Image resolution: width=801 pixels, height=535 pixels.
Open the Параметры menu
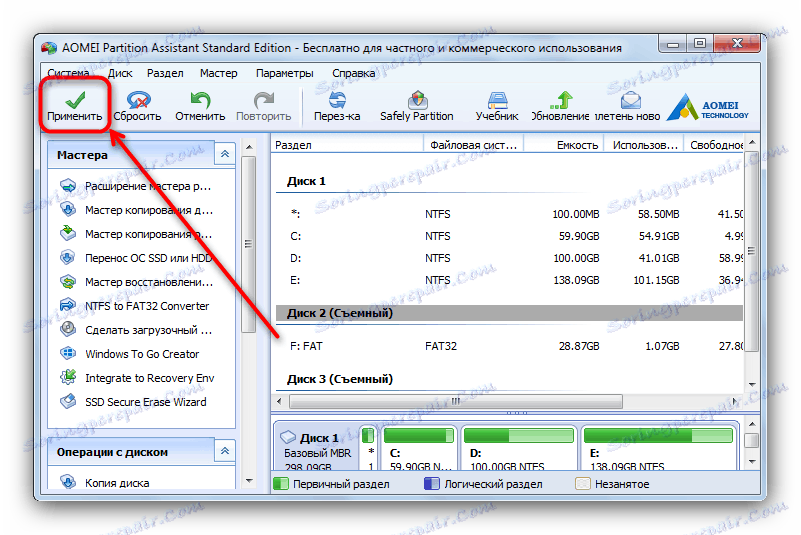(x=285, y=73)
